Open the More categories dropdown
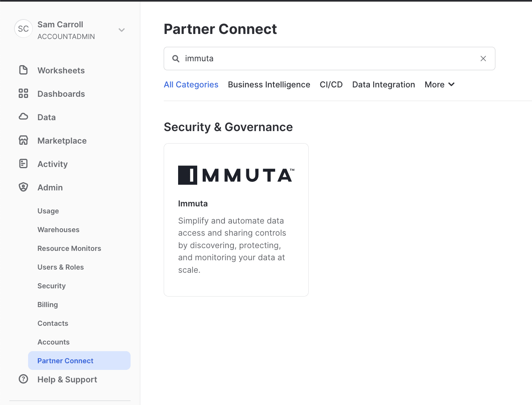The height and width of the screenshot is (405, 532). tap(440, 85)
